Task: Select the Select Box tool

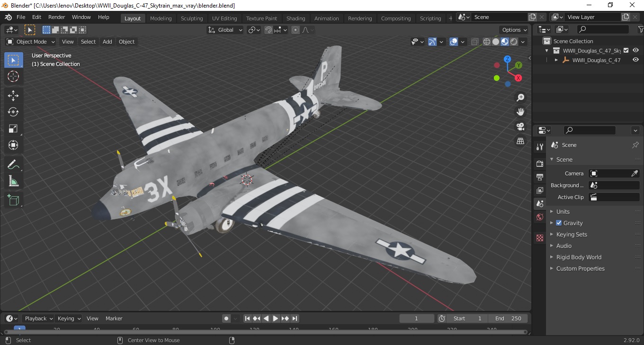Action: point(13,60)
